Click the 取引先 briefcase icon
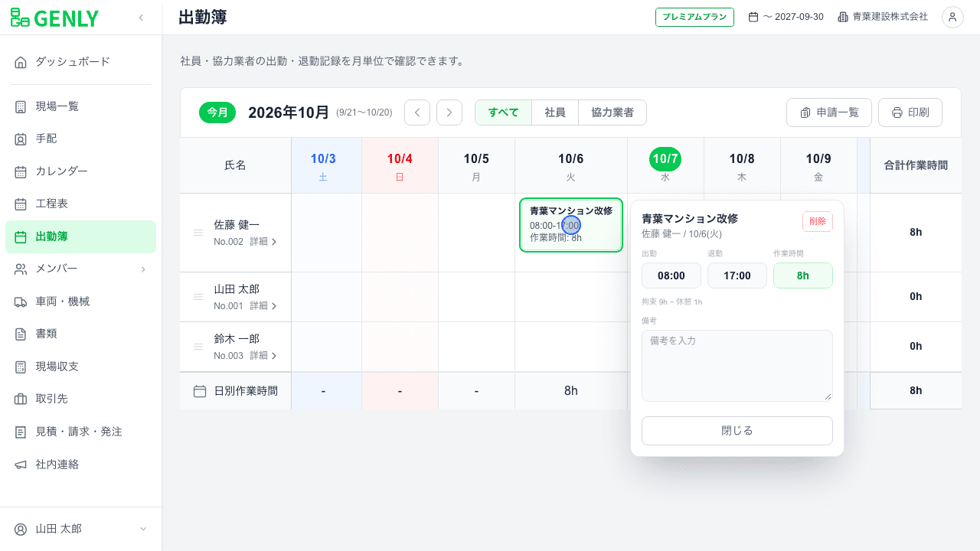The height and width of the screenshot is (551, 980). coord(21,399)
